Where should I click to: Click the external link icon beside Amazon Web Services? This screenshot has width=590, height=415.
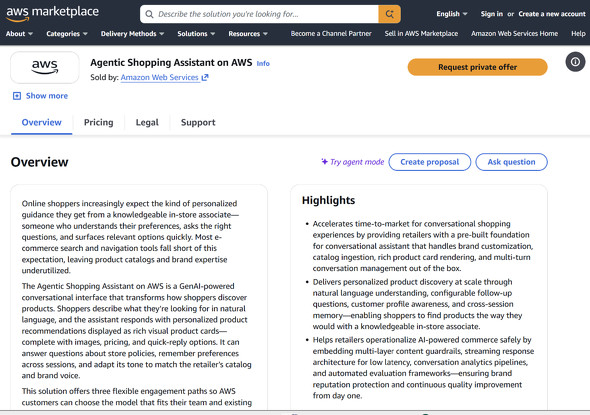click(x=205, y=78)
